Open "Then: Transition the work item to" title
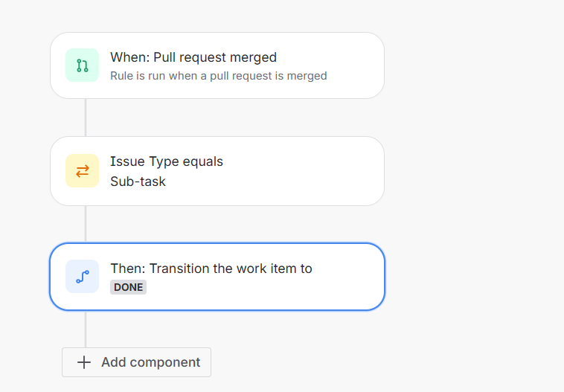 (211, 269)
